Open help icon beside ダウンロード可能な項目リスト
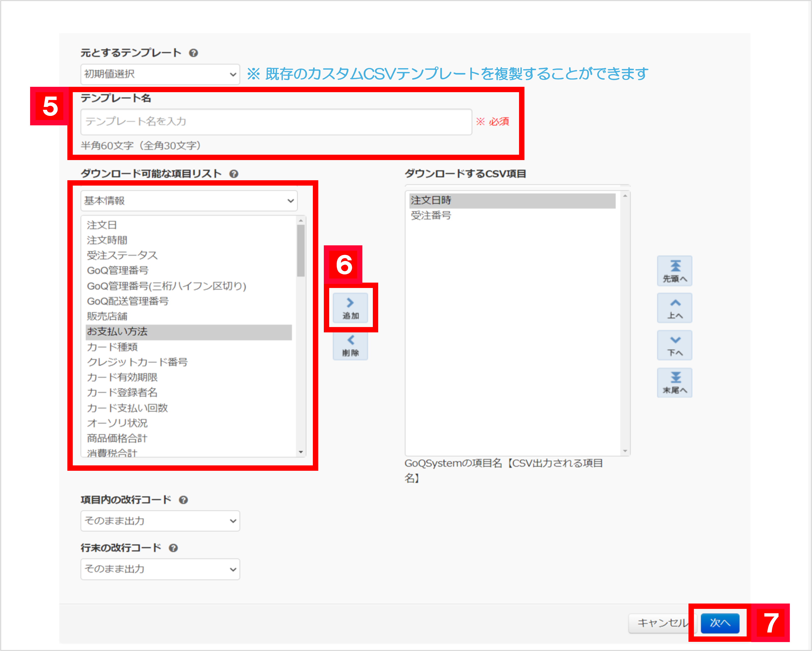 click(x=234, y=174)
